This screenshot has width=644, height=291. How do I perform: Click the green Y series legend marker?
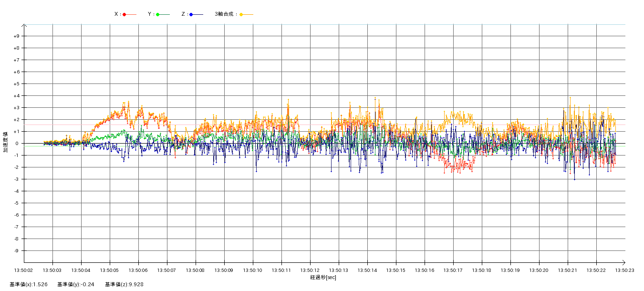[158, 14]
